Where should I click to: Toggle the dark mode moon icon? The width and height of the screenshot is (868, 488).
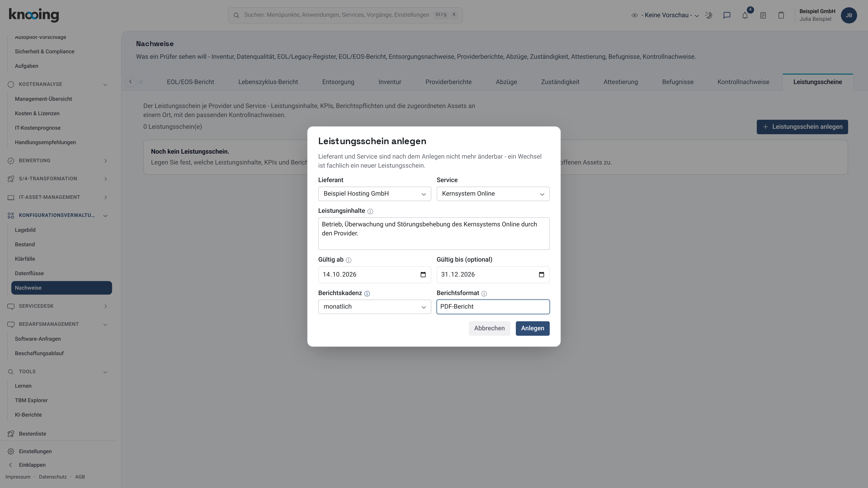(709, 15)
